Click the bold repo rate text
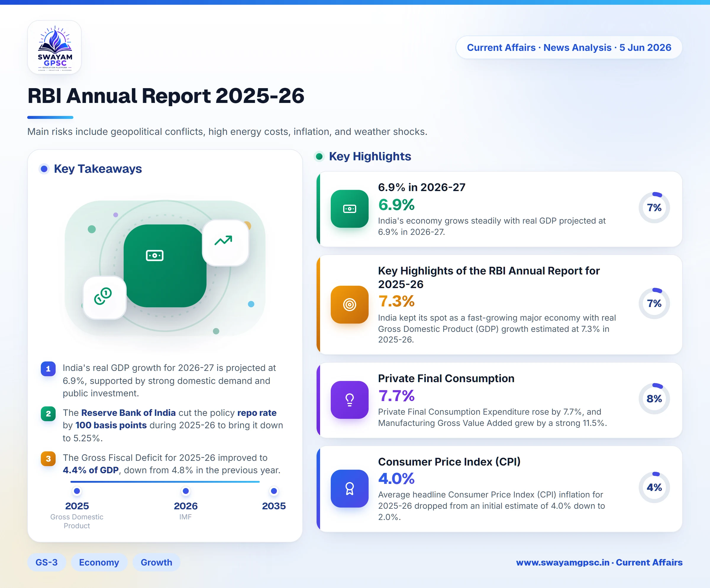Screen dimensions: 710x588 click(x=257, y=413)
